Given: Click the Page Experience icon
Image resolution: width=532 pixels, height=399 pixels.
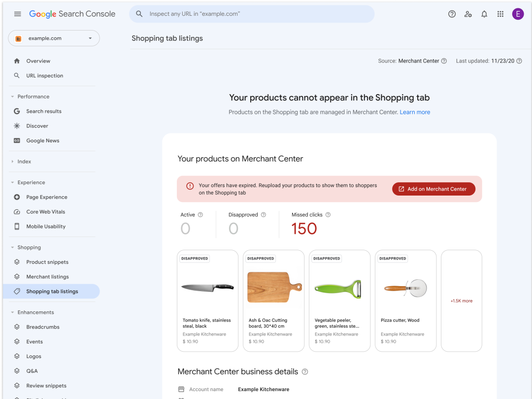Looking at the screenshot, I should [17, 197].
